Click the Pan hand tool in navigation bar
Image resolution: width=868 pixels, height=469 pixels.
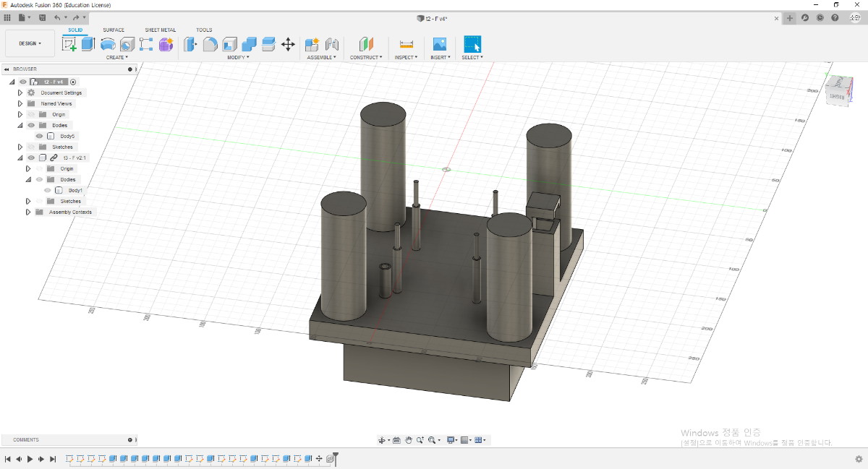(x=409, y=439)
